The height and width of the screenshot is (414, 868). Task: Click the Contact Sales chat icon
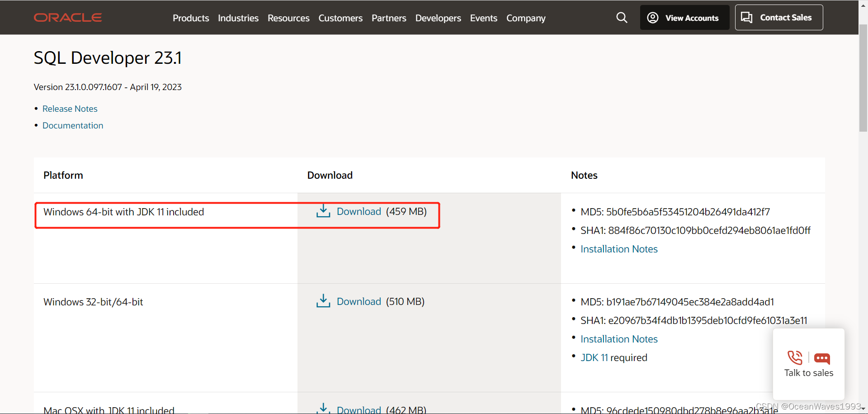click(747, 18)
